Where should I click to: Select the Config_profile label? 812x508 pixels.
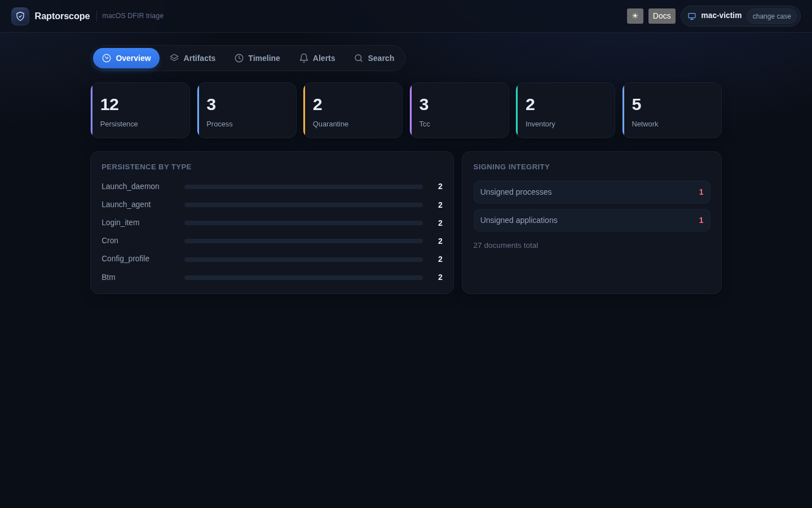125,259
